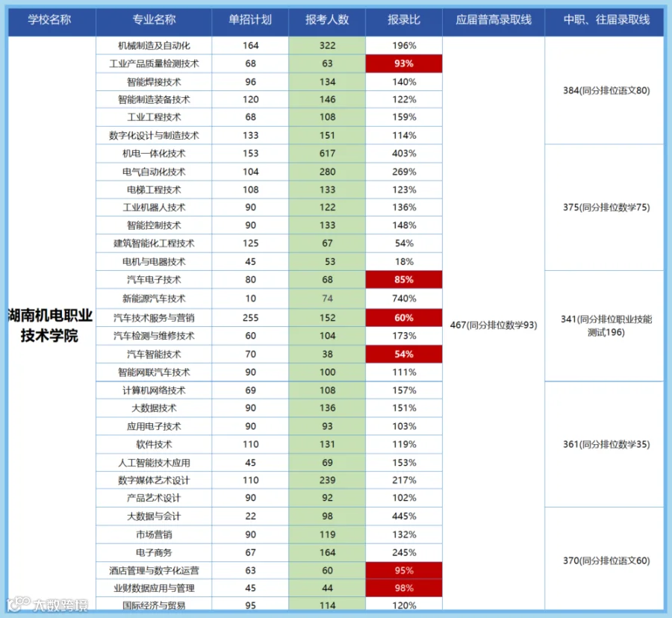Click the 汽车技术服务与营销 major name
672x618 pixels.
[154, 318]
